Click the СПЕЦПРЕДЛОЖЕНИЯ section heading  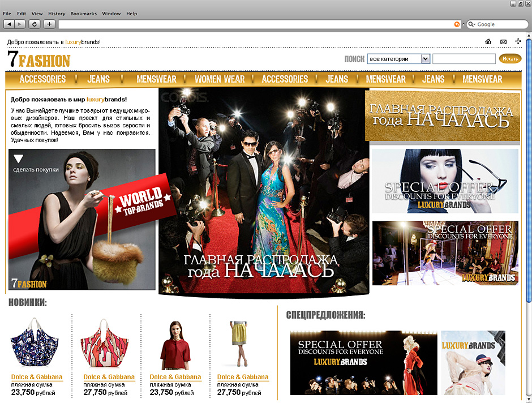pos(326,315)
